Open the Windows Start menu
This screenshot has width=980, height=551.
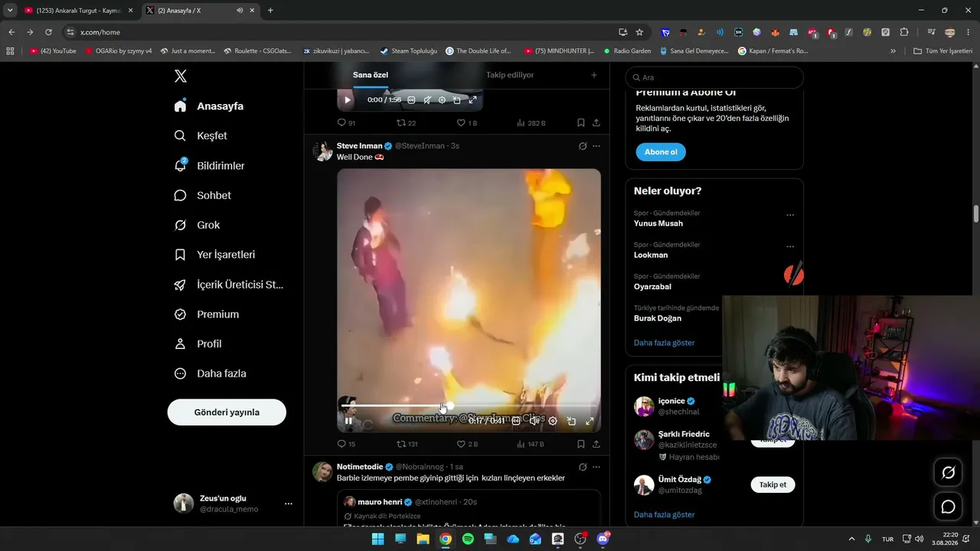pyautogui.click(x=377, y=539)
